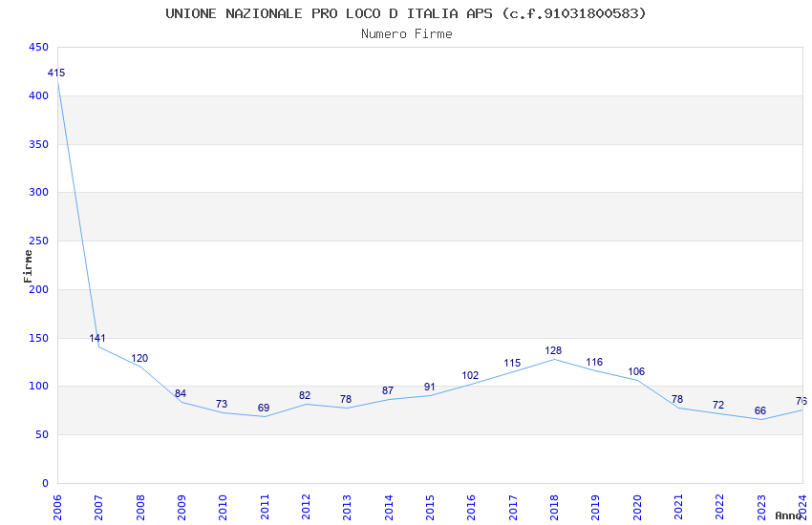Click the x-axis year 2007
Image resolution: width=812 pixels, height=525 pixels.
click(x=99, y=508)
